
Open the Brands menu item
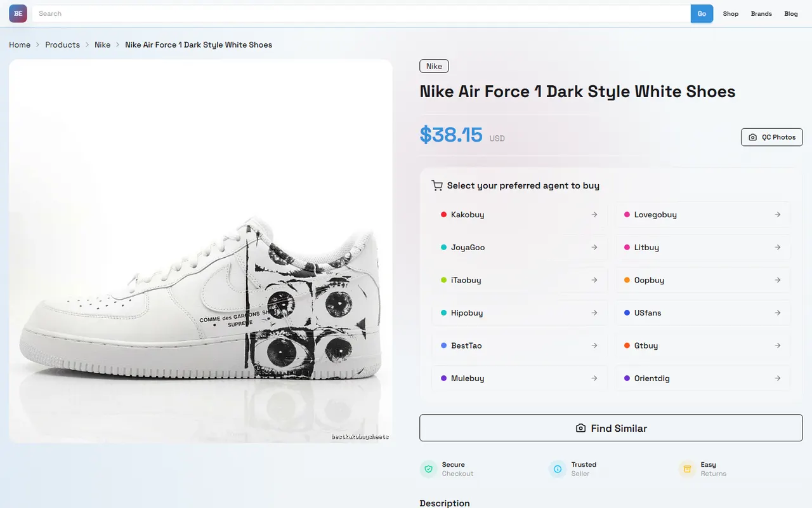click(761, 13)
